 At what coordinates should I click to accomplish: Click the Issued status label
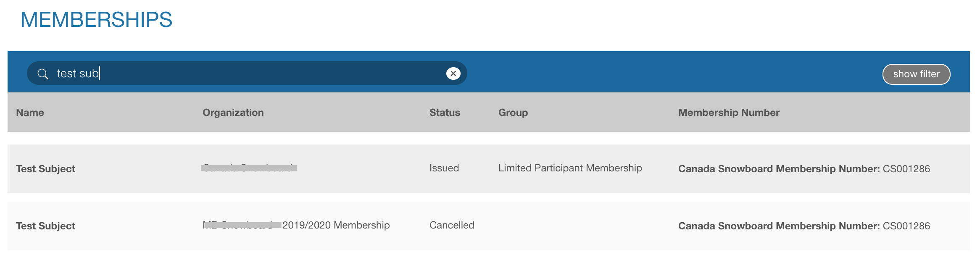[444, 168]
